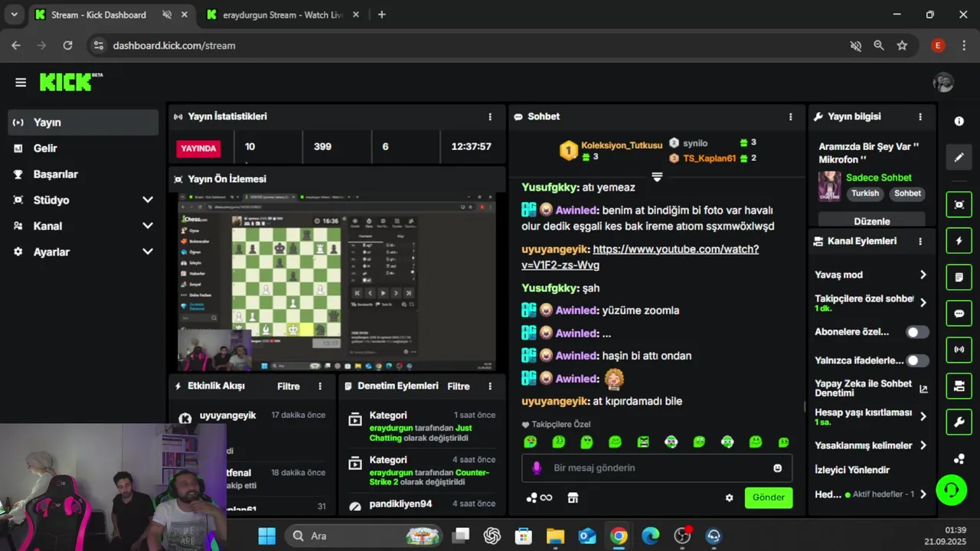
Task: Open Kanal Eylemleri three-dot options
Action: (920, 241)
